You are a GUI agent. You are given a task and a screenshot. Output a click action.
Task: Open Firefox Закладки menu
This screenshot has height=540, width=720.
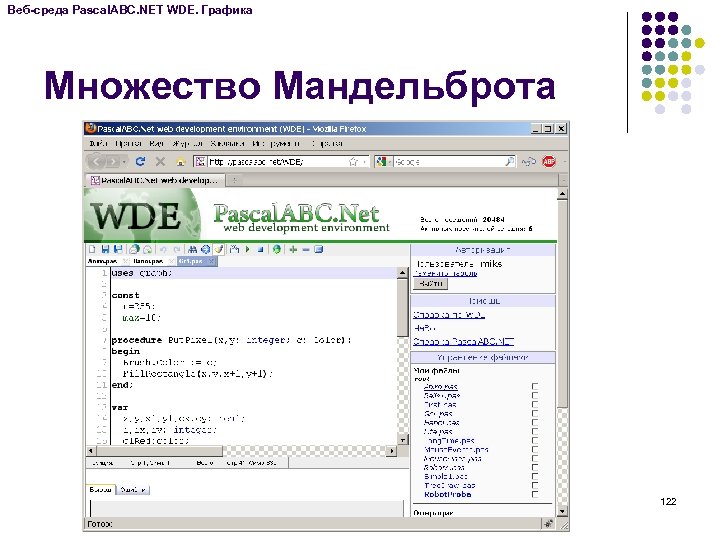click(x=227, y=144)
